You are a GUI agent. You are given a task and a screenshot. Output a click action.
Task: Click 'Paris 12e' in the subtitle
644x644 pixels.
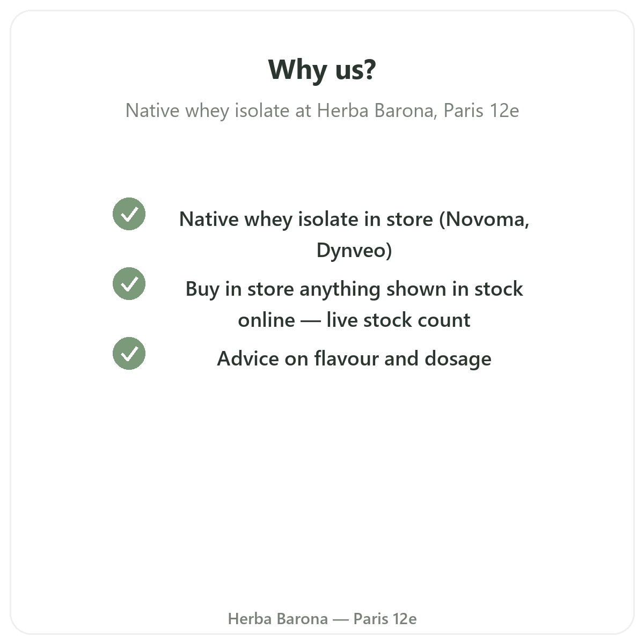(x=481, y=111)
